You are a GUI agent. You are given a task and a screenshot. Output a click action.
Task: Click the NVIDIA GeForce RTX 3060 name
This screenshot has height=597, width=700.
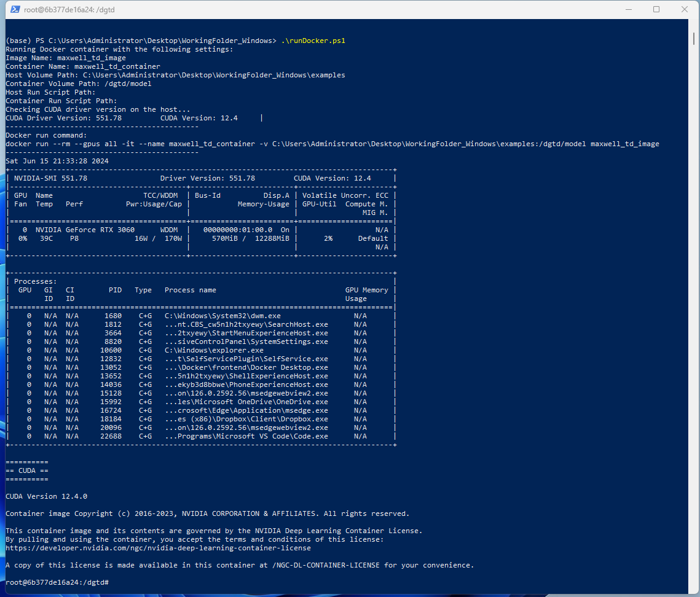(x=85, y=230)
